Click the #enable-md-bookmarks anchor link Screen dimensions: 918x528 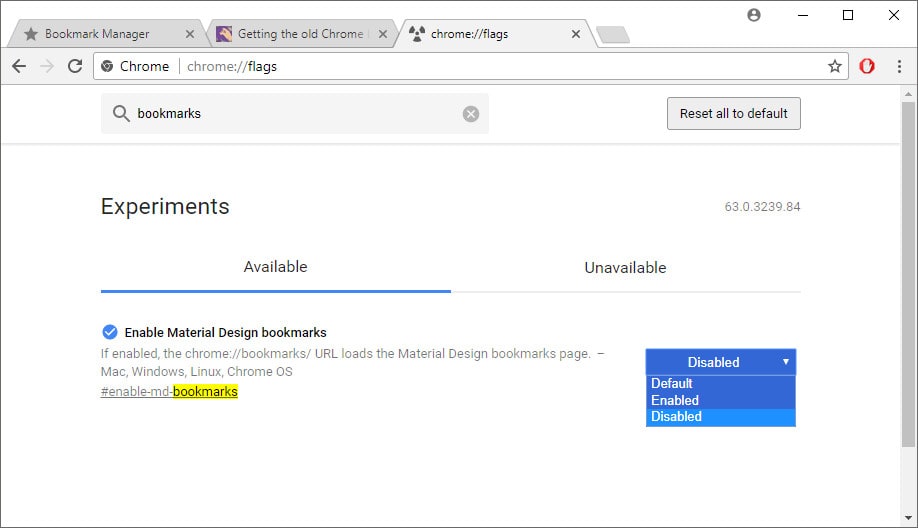pos(169,392)
